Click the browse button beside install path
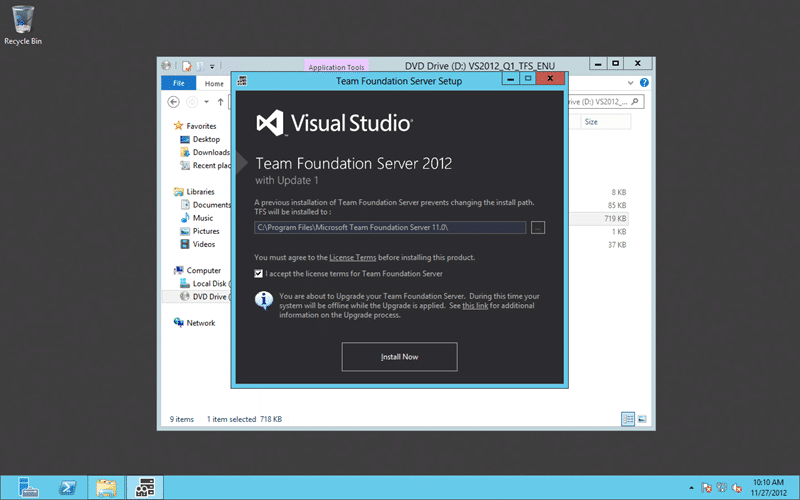The height and width of the screenshot is (500, 800). pyautogui.click(x=538, y=228)
